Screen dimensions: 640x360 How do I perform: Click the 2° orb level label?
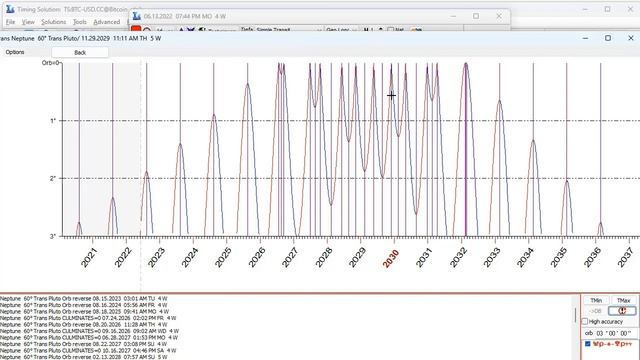[53, 178]
